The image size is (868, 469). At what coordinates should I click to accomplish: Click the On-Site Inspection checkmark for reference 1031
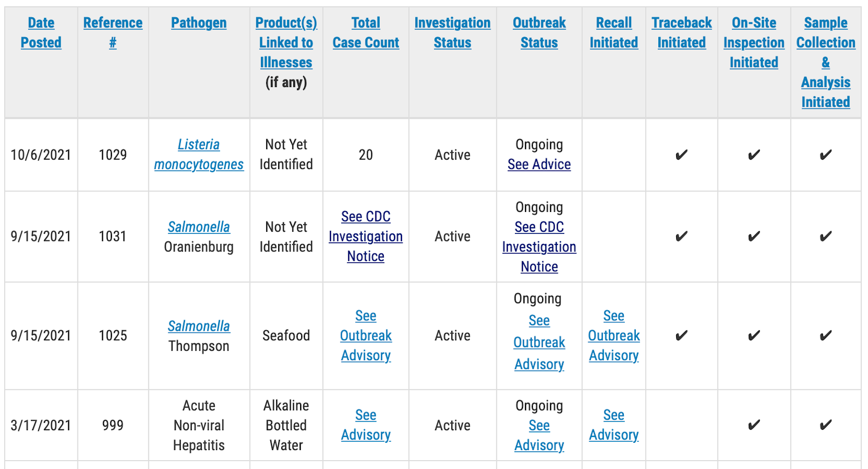pyautogui.click(x=753, y=237)
